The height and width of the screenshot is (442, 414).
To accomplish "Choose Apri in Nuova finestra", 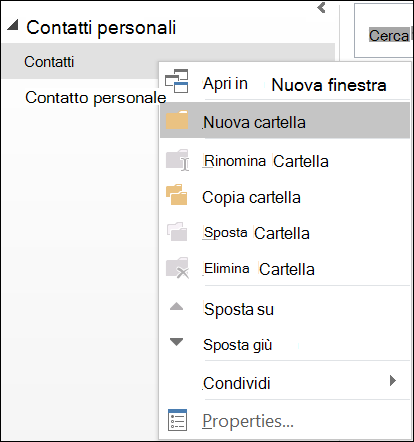I will (285, 83).
